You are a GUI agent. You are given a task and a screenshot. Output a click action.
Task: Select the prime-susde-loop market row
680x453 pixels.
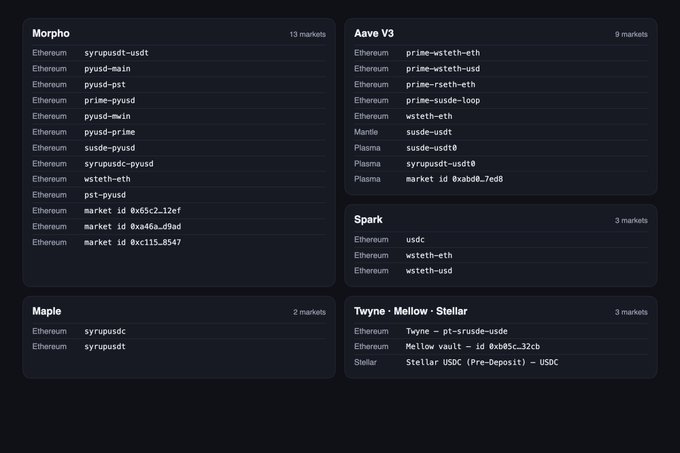click(x=501, y=100)
